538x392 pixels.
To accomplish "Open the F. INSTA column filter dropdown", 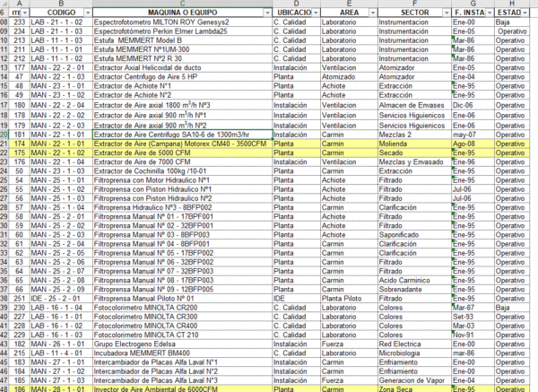I will 490,13.
